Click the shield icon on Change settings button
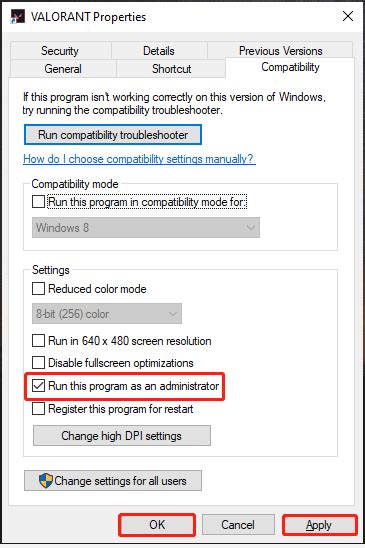This screenshot has height=548, width=365. pos(46,481)
